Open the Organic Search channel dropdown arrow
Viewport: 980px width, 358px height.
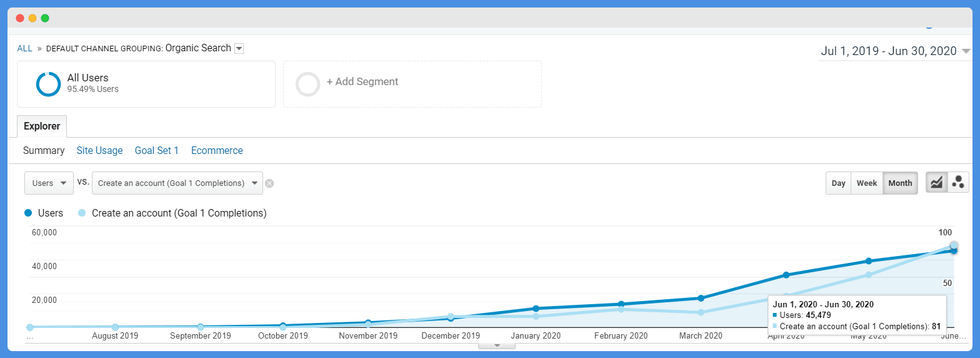(x=239, y=49)
